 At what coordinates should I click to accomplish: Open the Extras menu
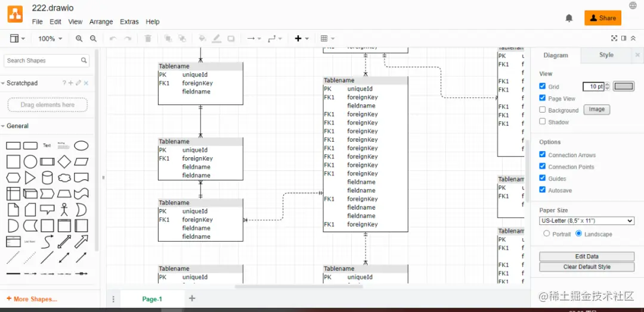(129, 21)
